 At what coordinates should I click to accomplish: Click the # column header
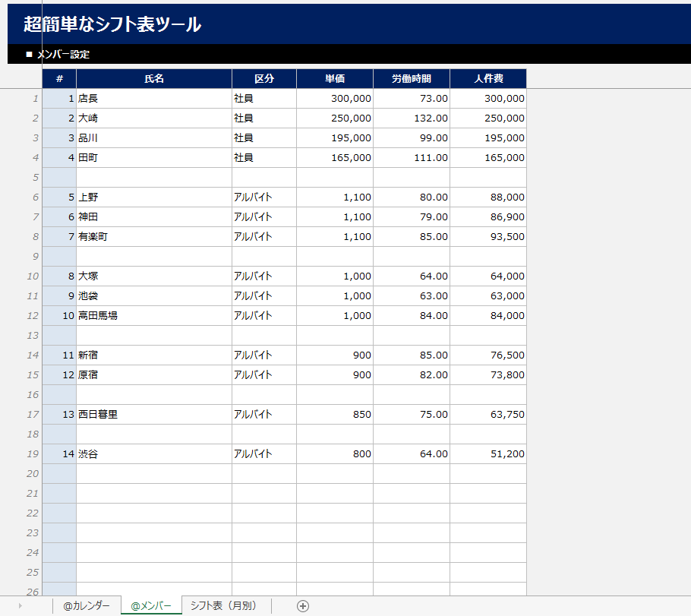(x=59, y=78)
